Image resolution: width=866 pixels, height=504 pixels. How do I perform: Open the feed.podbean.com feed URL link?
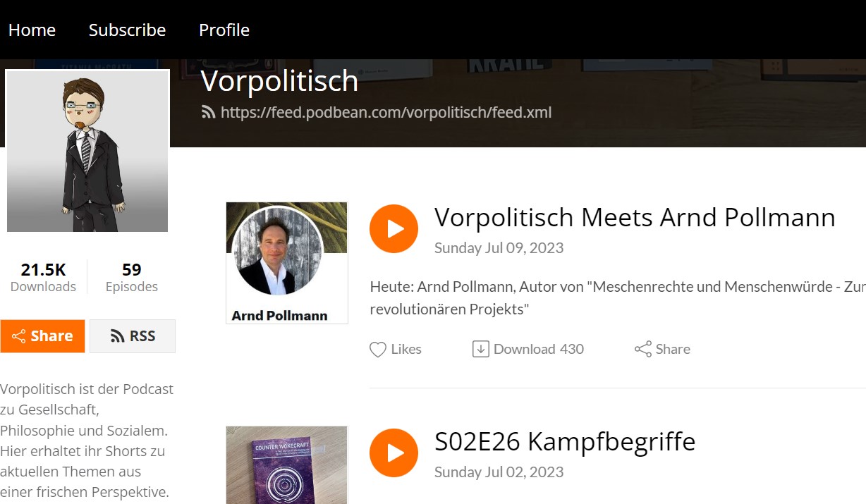click(386, 112)
